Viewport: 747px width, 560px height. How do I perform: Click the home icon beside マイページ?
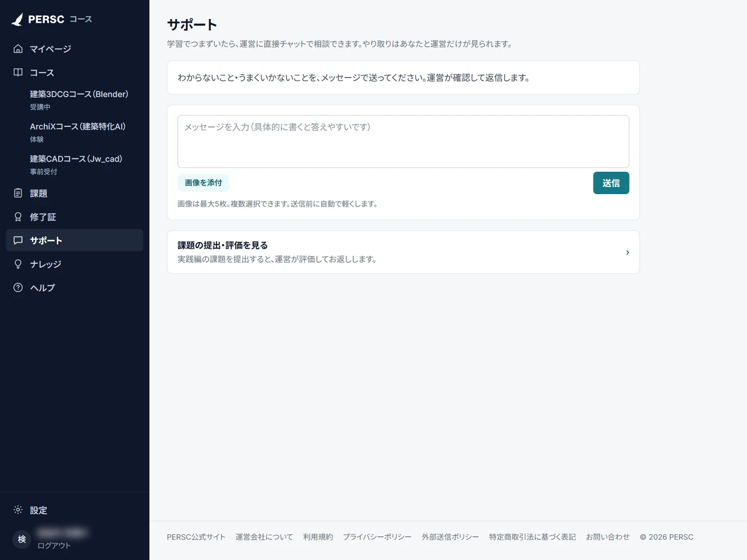coord(18,49)
